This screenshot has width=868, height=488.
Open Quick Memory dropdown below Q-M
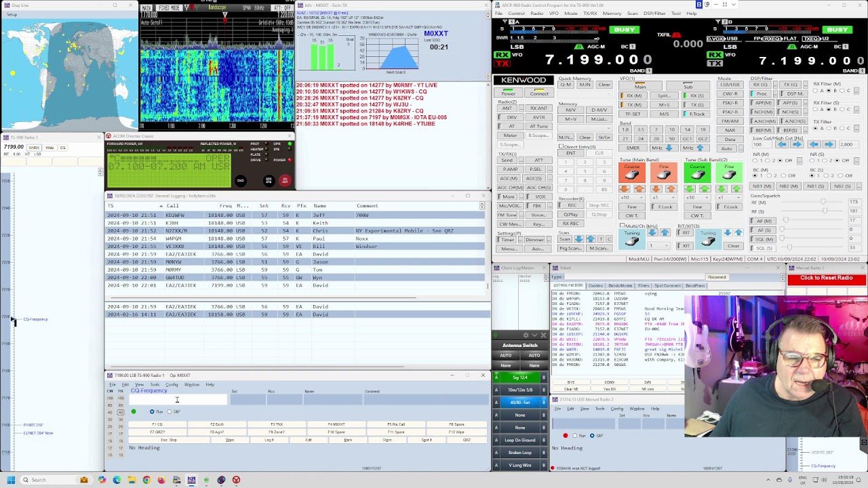coord(585,94)
